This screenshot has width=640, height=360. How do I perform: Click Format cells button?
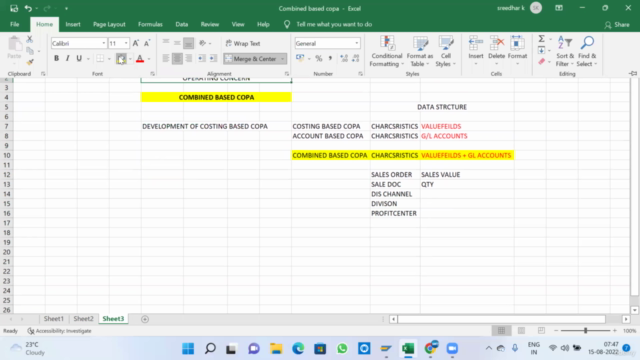coord(517,52)
